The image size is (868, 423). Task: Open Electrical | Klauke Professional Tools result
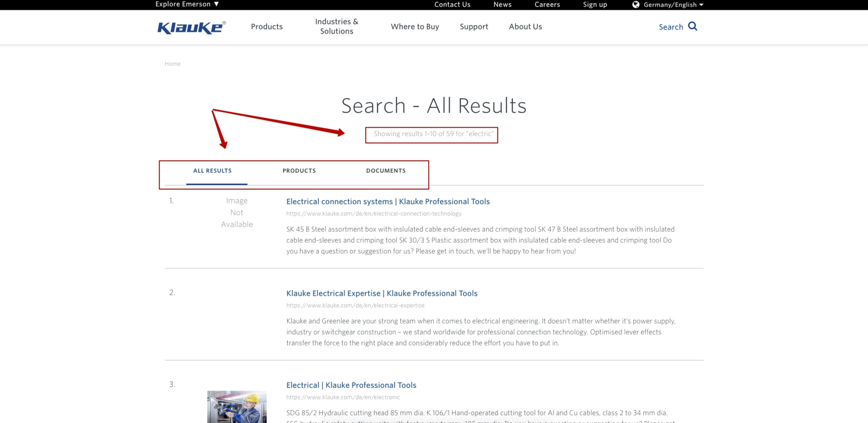coord(351,385)
